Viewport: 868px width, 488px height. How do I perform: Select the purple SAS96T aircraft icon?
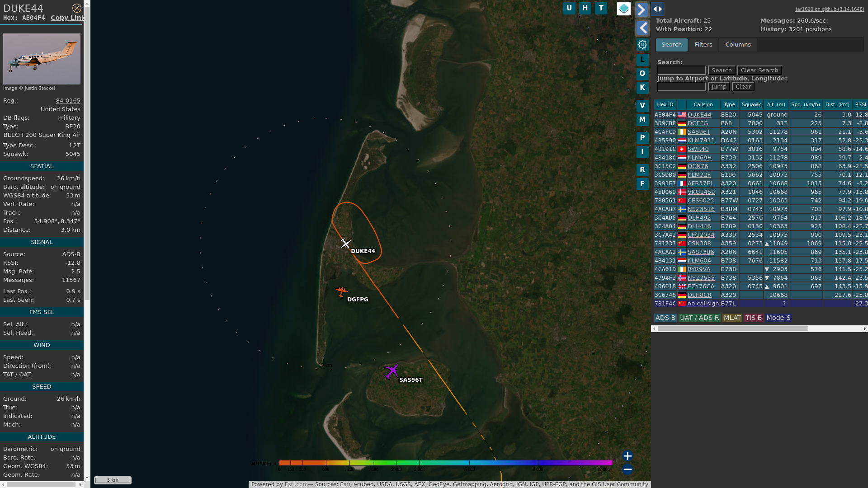392,371
